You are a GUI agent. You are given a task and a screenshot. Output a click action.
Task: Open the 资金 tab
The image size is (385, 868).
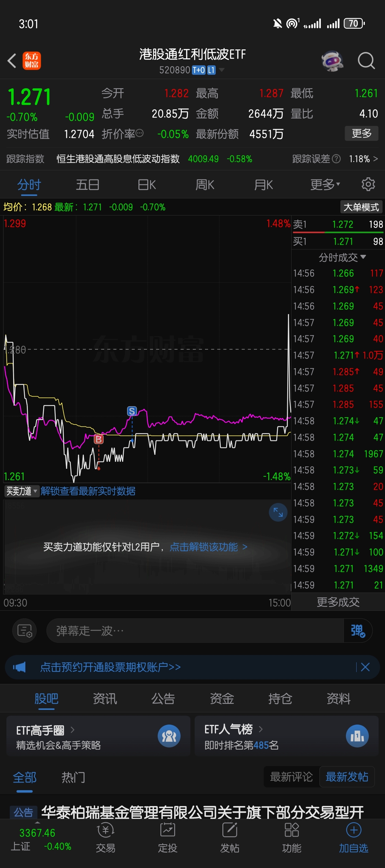[222, 699]
